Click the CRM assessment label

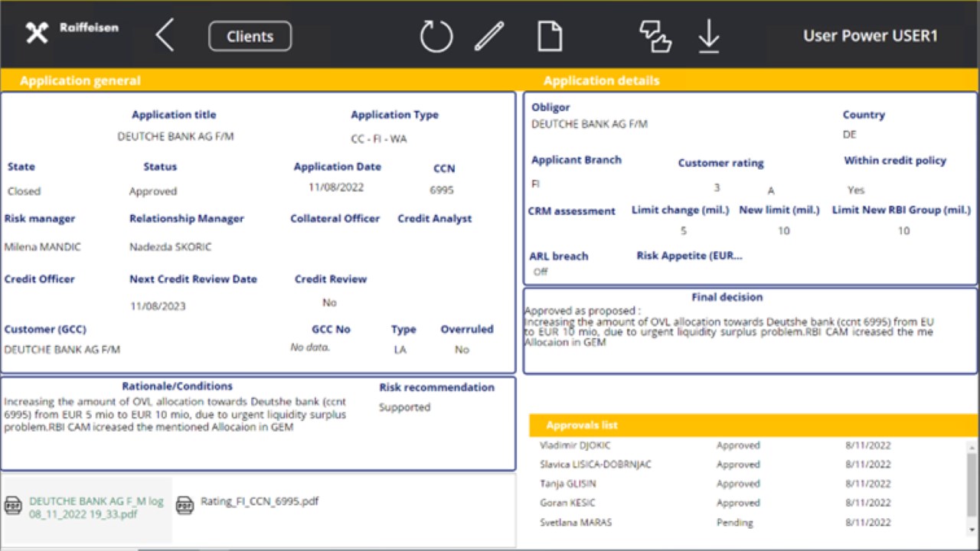(x=571, y=211)
